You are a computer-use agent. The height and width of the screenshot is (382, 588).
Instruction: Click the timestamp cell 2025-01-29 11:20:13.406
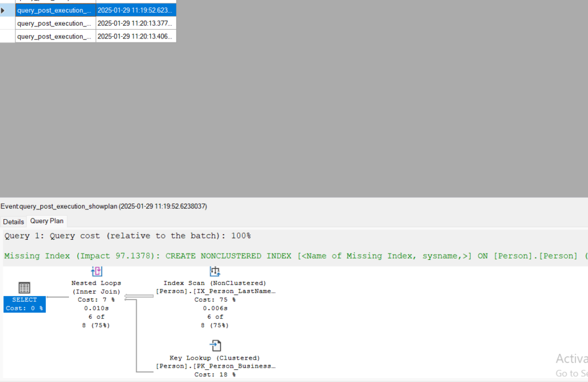(136, 36)
